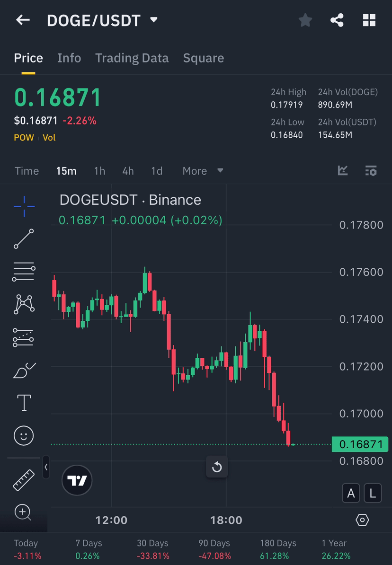This screenshot has height=565, width=392.
Task: Toggle the favorite star for DOGE/USDT
Action: 305,20
